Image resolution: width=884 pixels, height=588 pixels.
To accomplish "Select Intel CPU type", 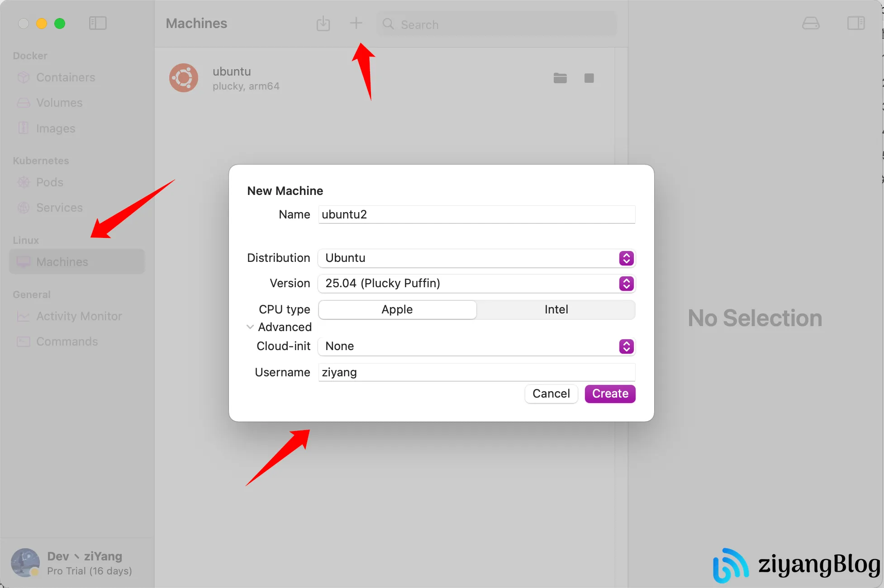I will [556, 310].
